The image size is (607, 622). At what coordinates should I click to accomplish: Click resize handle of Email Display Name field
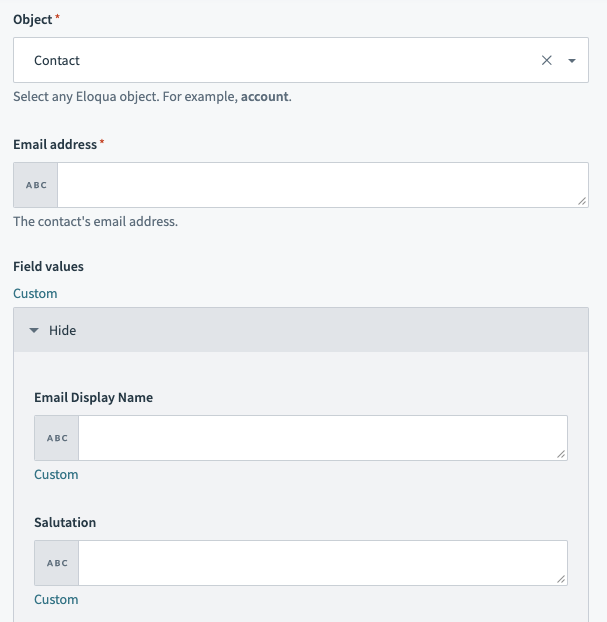[561, 454]
